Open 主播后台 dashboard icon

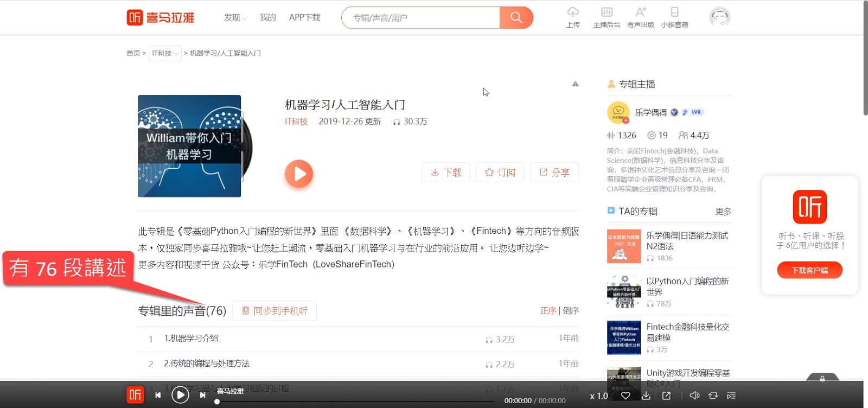click(607, 17)
